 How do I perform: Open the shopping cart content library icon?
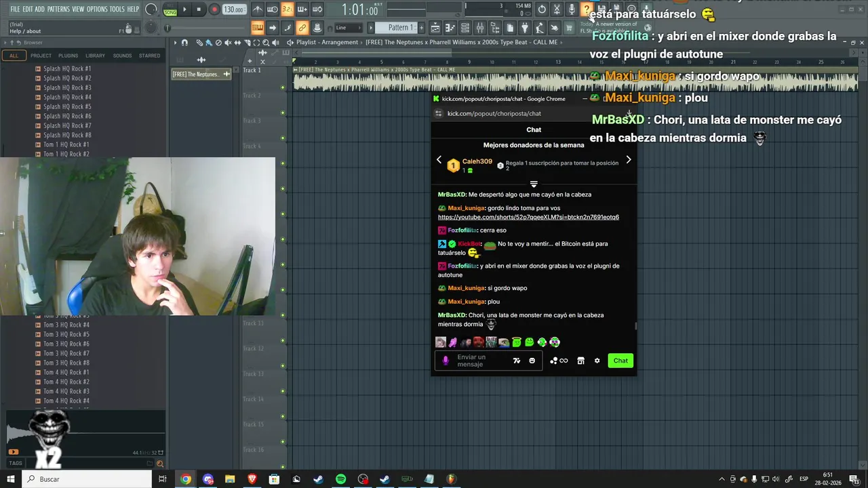(x=570, y=28)
